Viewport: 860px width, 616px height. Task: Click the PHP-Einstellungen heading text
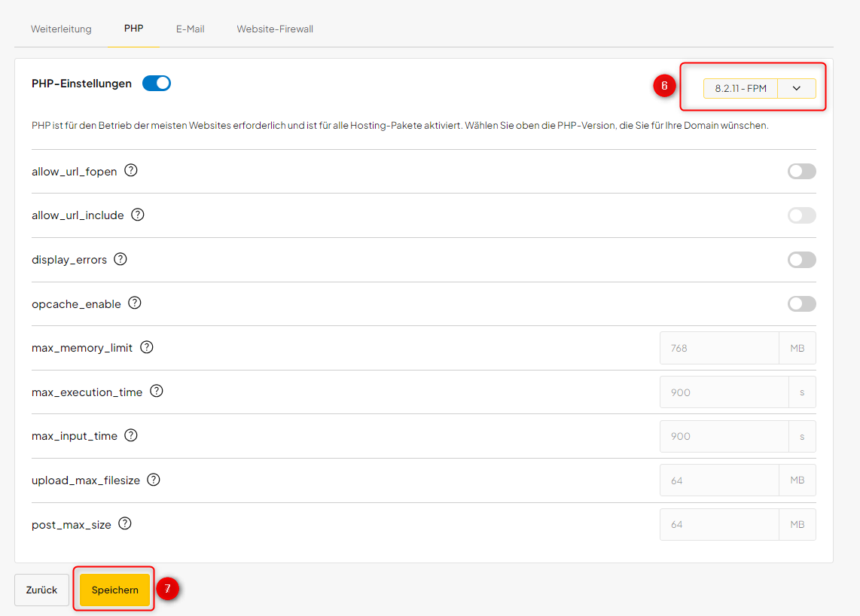click(82, 84)
